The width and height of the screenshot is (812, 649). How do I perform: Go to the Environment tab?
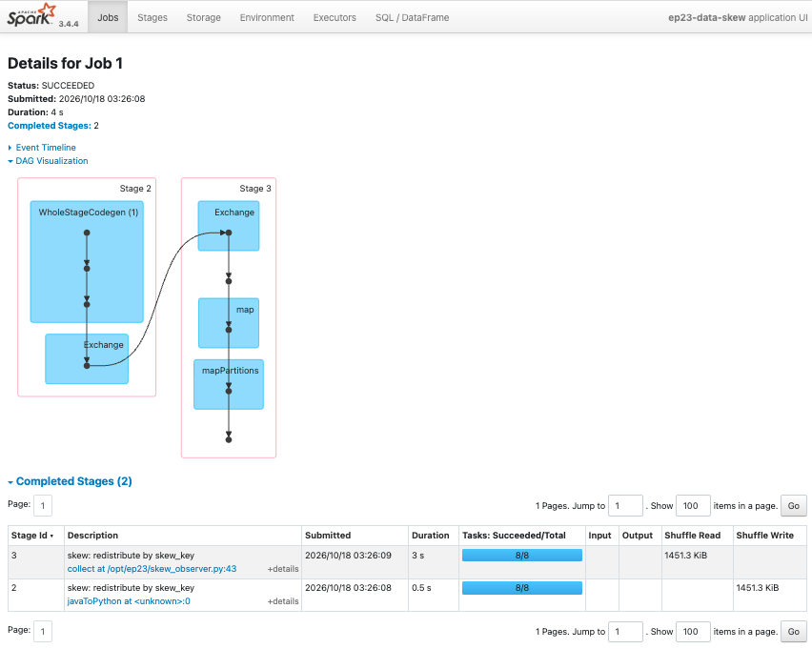tap(267, 17)
